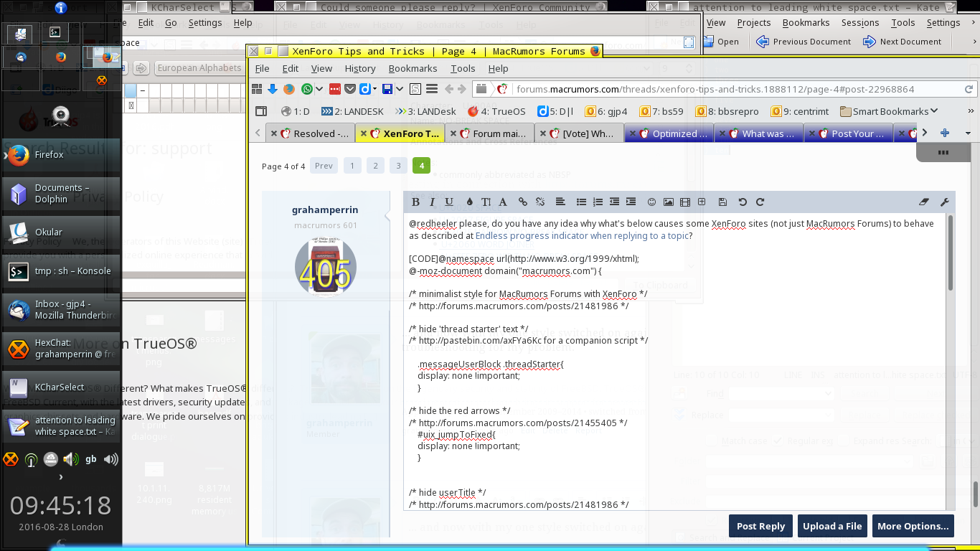Insert an image into the reply
Viewport: 980px width, 551px height.
point(669,202)
